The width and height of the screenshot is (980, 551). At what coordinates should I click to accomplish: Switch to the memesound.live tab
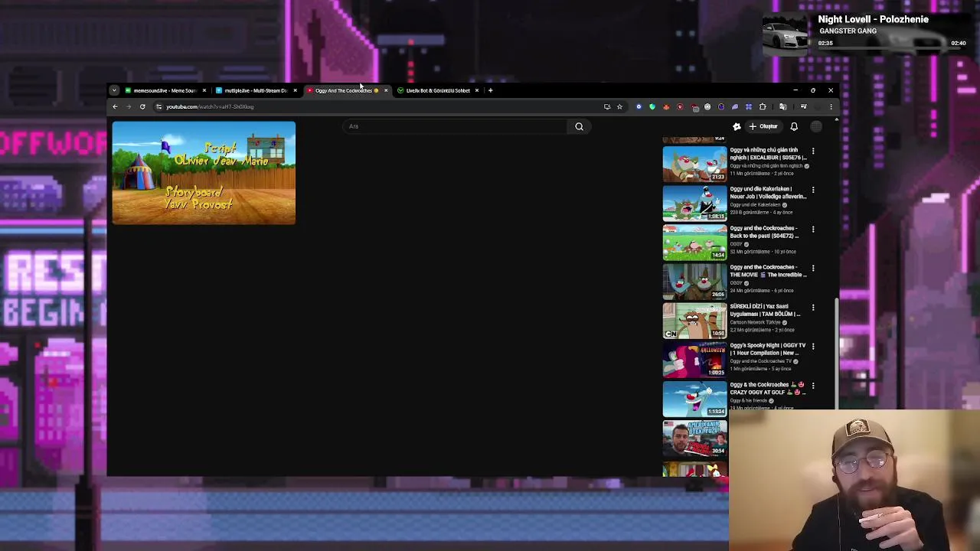point(165,90)
